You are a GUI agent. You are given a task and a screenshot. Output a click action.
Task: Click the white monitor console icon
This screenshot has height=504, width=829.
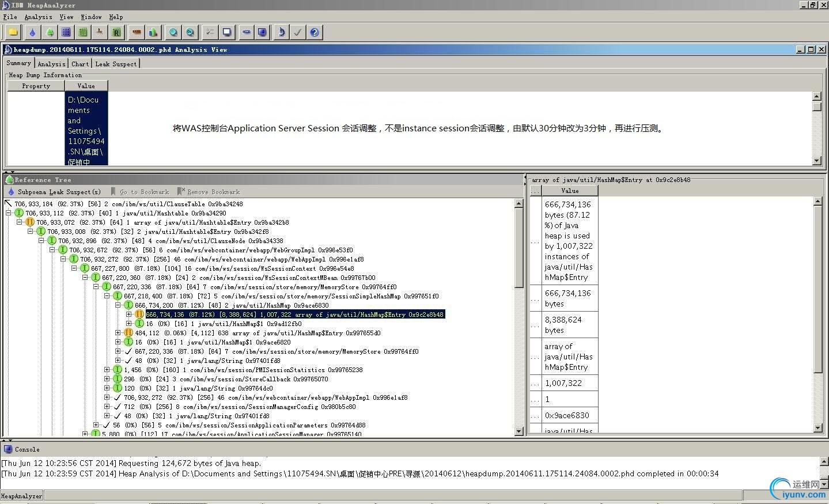[227, 32]
